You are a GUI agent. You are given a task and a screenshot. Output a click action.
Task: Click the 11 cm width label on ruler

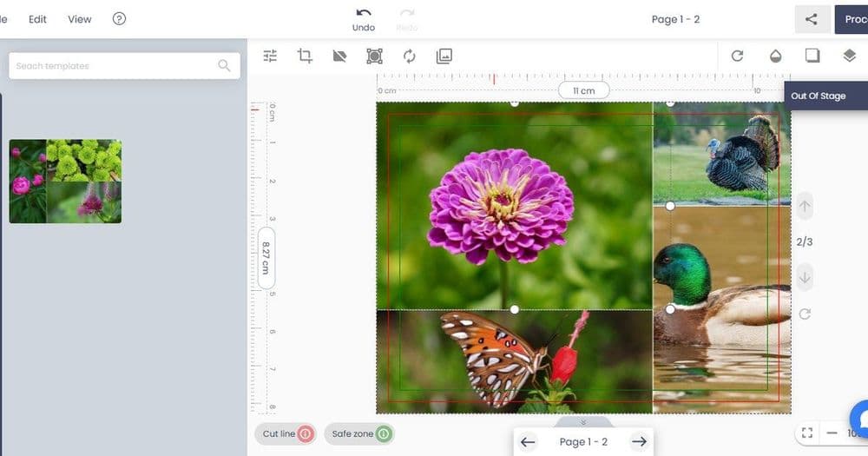tap(584, 90)
